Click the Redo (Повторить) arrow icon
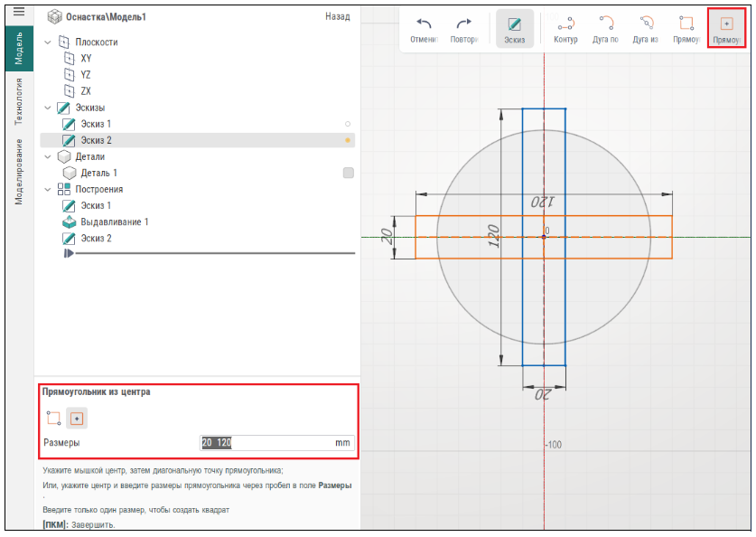Image resolution: width=756 pixels, height=537 pixels. [x=464, y=24]
